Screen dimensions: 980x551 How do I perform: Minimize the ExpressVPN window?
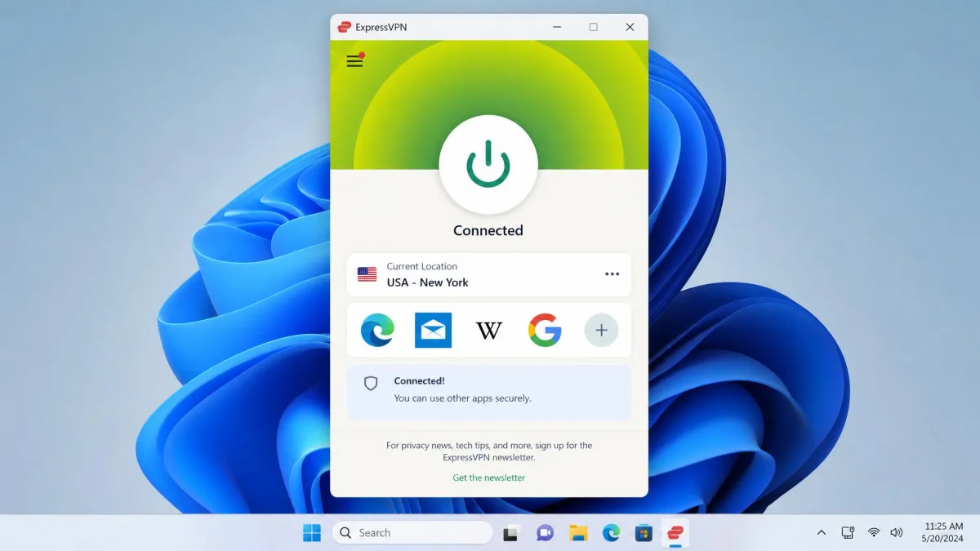[557, 27]
